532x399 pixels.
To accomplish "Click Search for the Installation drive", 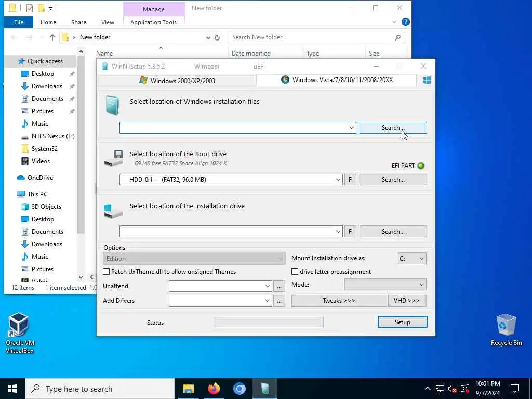I will [x=393, y=231].
